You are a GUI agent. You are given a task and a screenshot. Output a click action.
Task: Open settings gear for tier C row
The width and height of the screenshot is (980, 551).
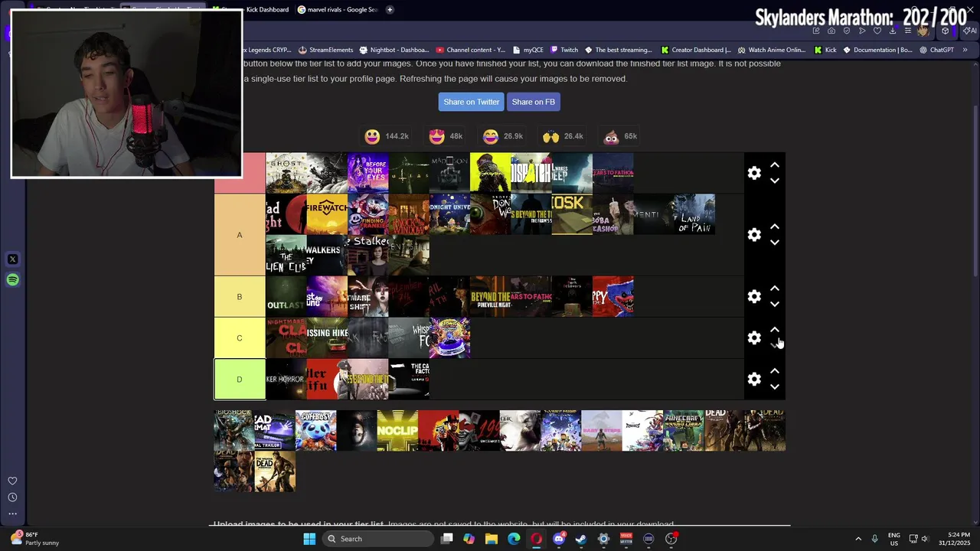click(754, 338)
